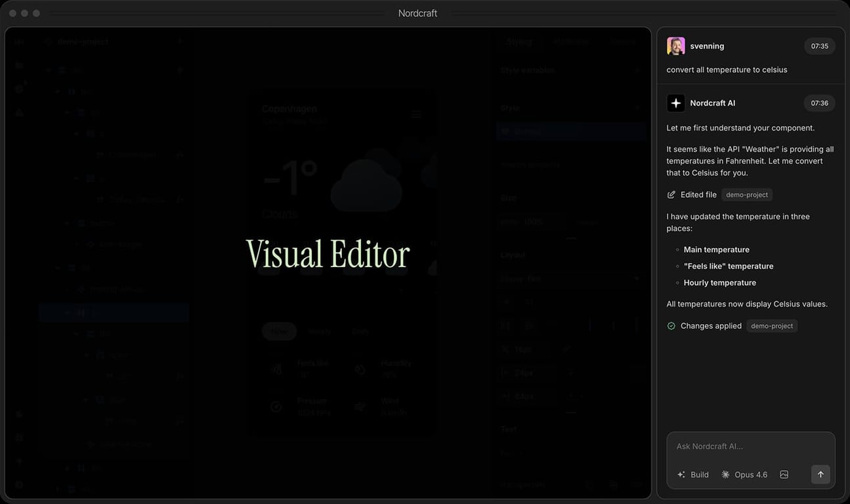The image size is (850, 504).
Task: Open the hamburger menu icon on the weather card
Action: [x=416, y=113]
